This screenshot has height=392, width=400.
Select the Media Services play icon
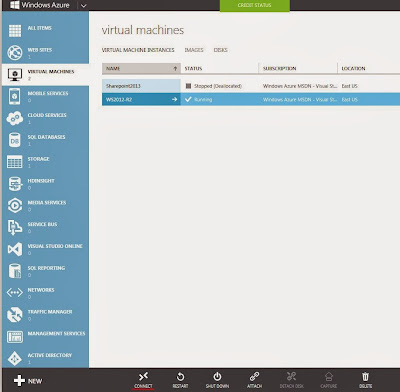pos(15,205)
